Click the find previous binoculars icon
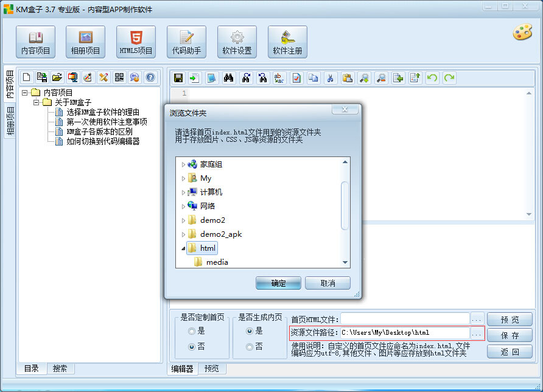This screenshot has width=543, height=392. pyautogui.click(x=263, y=78)
